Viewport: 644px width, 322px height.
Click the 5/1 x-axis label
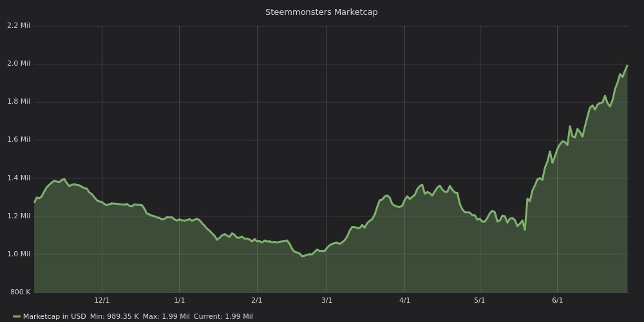[479, 300]
